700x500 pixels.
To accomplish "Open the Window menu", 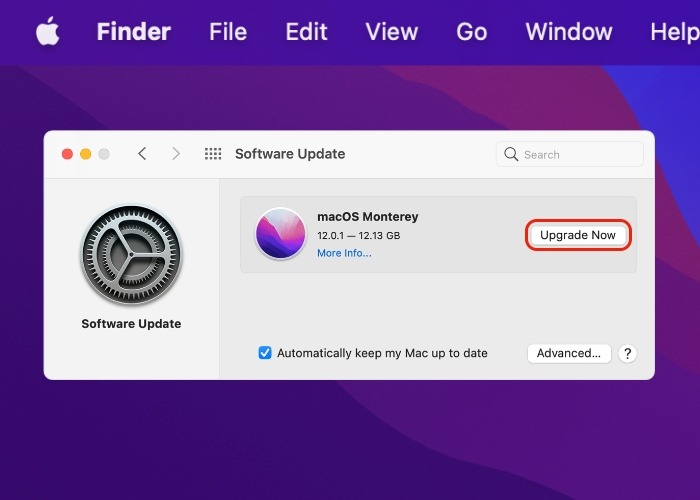I will coord(568,32).
